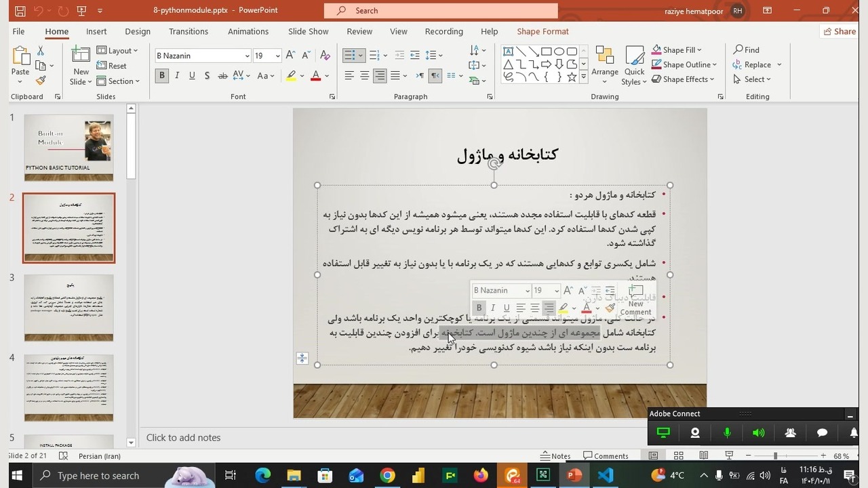Click New Comment in the mini toolbar

coord(635,299)
